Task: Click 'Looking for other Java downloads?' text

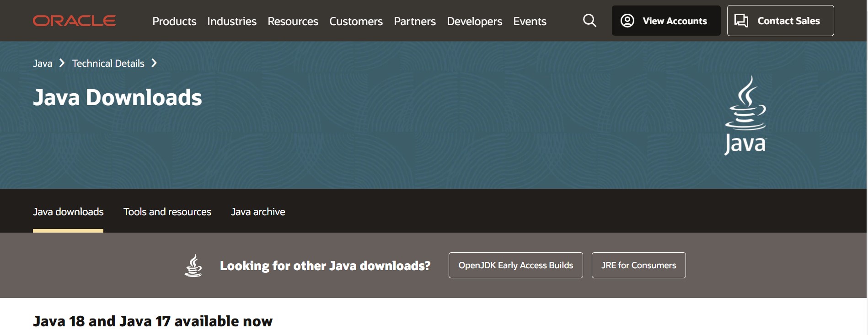Action: coord(325,266)
